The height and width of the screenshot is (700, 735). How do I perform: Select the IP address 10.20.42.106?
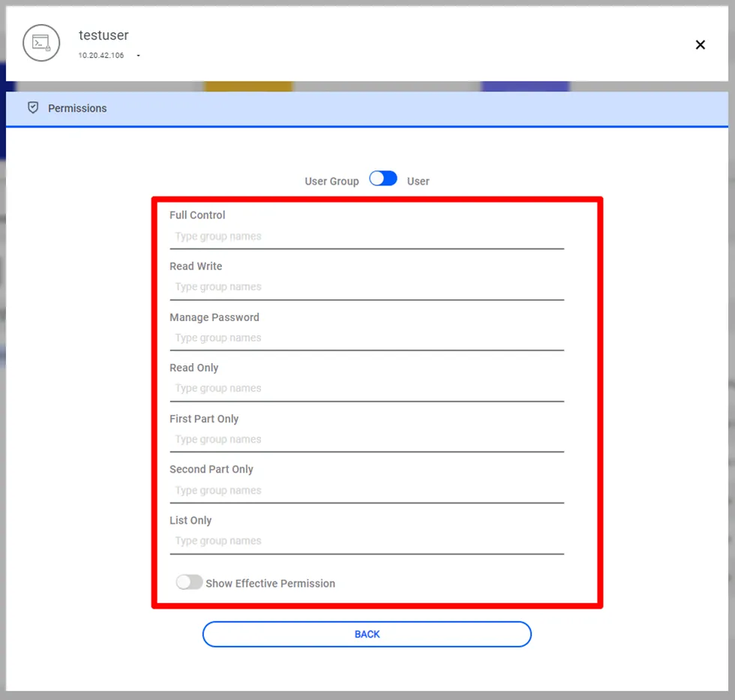(x=101, y=56)
